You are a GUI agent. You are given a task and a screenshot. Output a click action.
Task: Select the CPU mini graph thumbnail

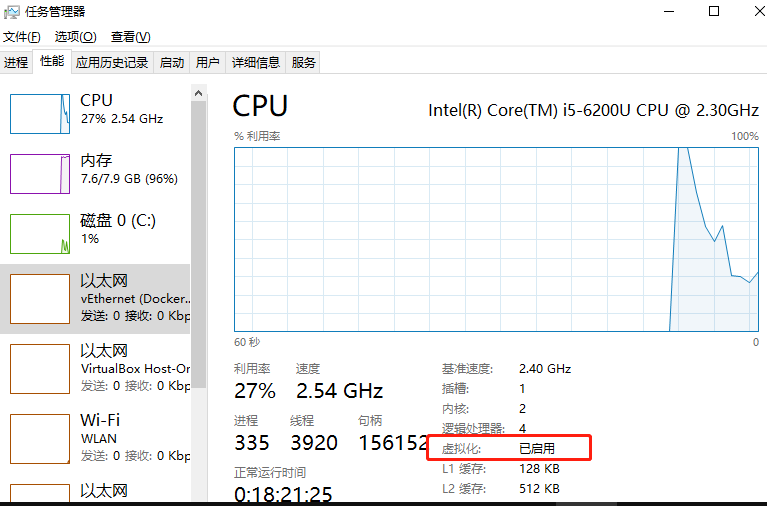[40, 113]
